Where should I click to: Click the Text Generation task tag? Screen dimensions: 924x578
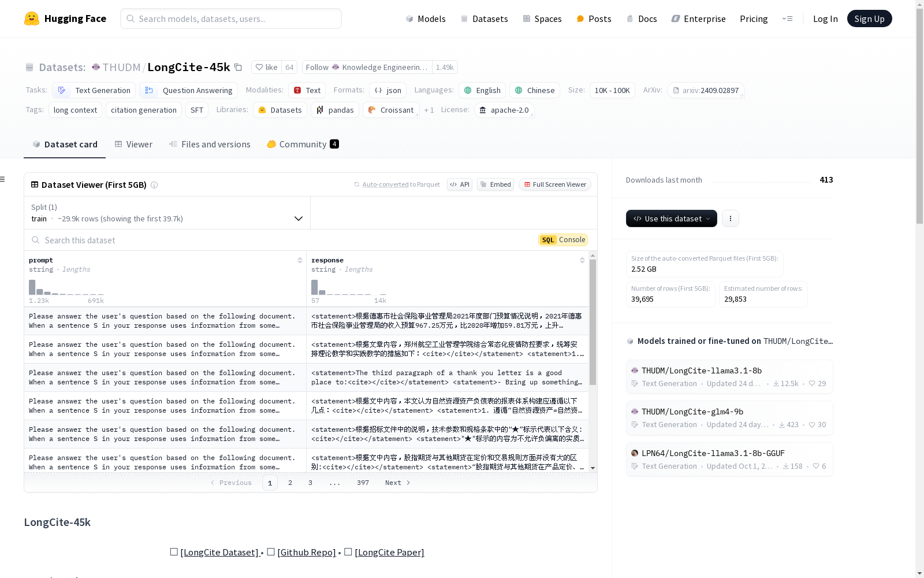coord(94,90)
